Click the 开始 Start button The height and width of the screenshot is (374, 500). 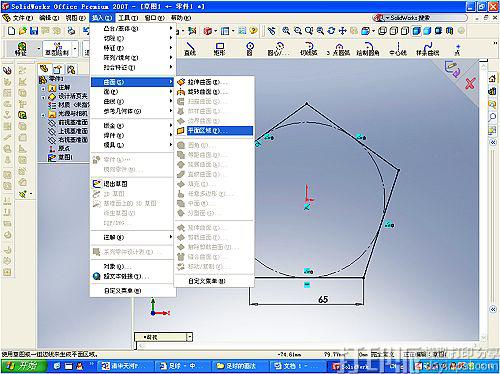coord(23,366)
